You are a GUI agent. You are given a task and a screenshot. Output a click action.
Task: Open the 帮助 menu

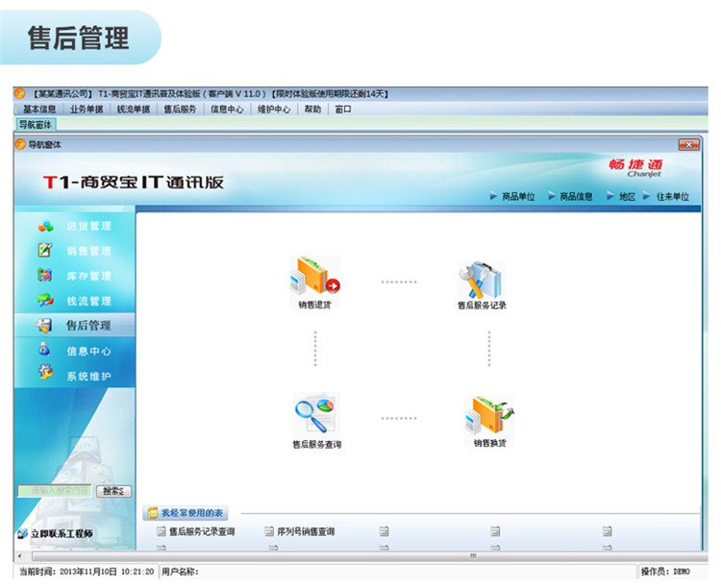[x=312, y=110]
